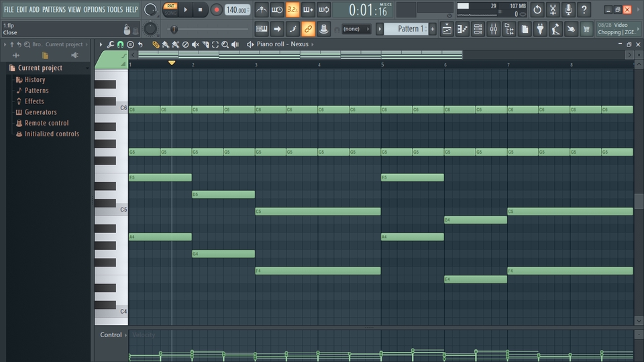Open the plugin picker plug icon
Screen dimensions: 644x362
[540, 29]
